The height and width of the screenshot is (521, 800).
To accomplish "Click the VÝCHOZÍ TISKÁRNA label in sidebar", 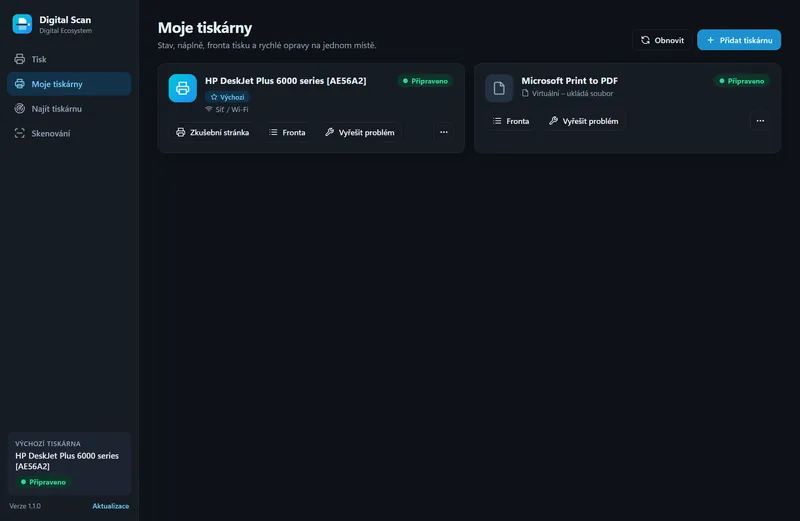I will pyautogui.click(x=48, y=443).
